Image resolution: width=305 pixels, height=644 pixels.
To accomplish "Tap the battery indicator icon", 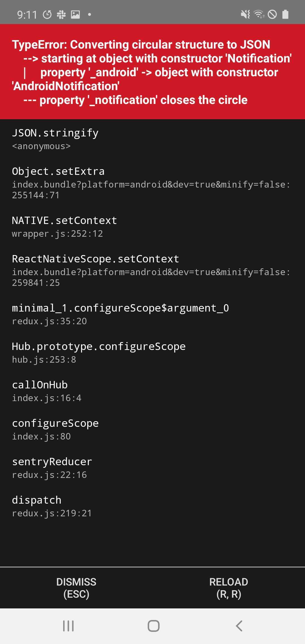I will [285, 14].
